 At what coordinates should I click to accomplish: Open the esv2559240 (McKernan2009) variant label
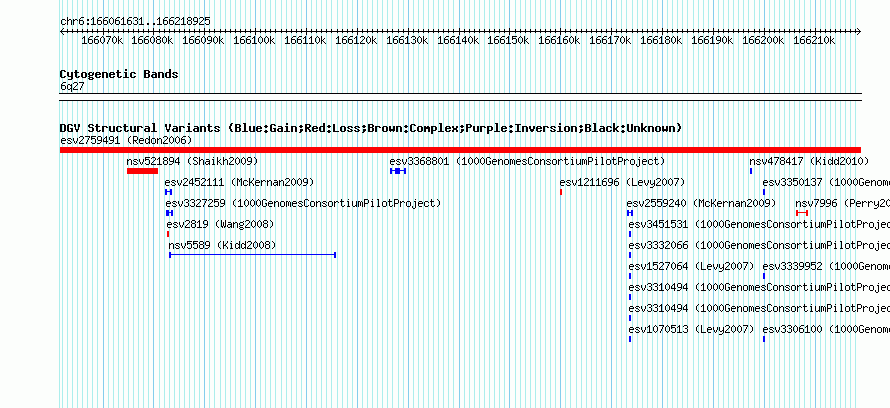click(701, 203)
